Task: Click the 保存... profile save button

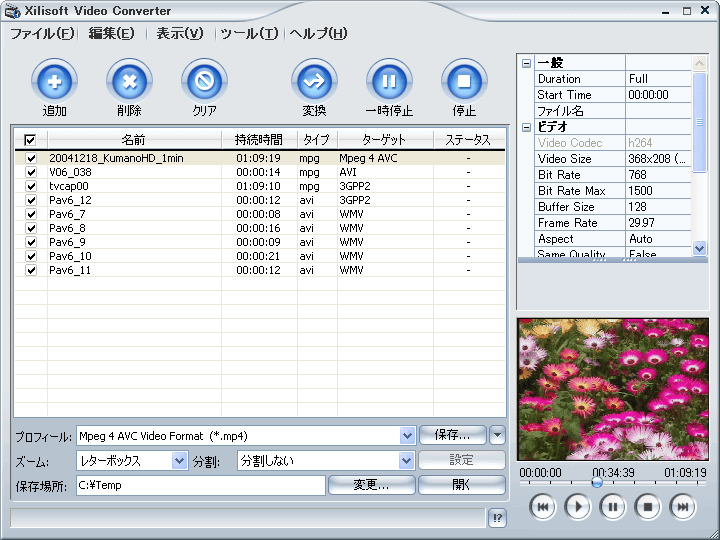Action: tap(452, 435)
